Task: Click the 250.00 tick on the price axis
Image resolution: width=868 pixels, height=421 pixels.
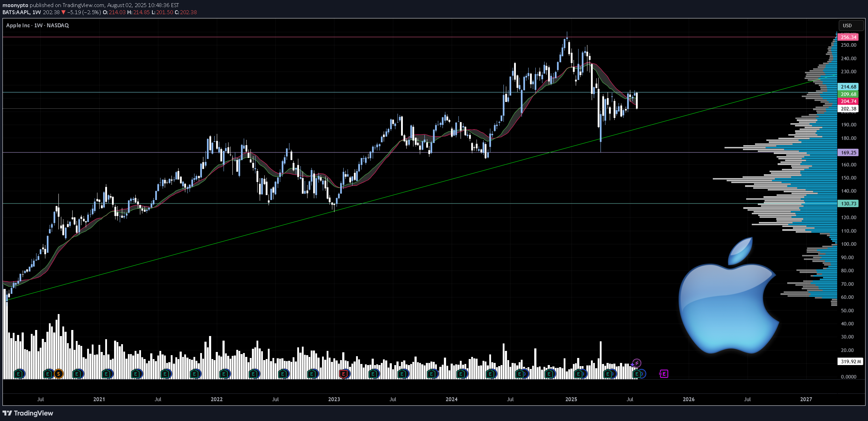Action: click(x=849, y=45)
